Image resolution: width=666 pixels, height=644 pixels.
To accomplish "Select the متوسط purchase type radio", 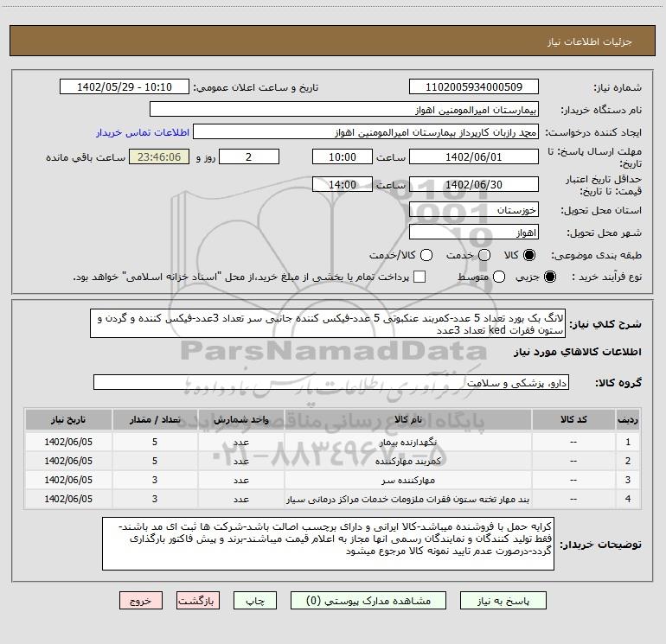I will 499,277.
